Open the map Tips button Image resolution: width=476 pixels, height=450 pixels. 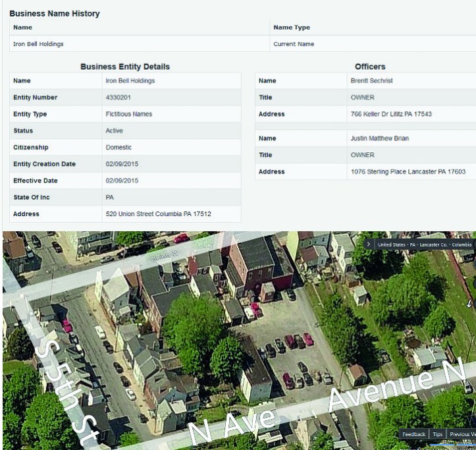tap(437, 434)
